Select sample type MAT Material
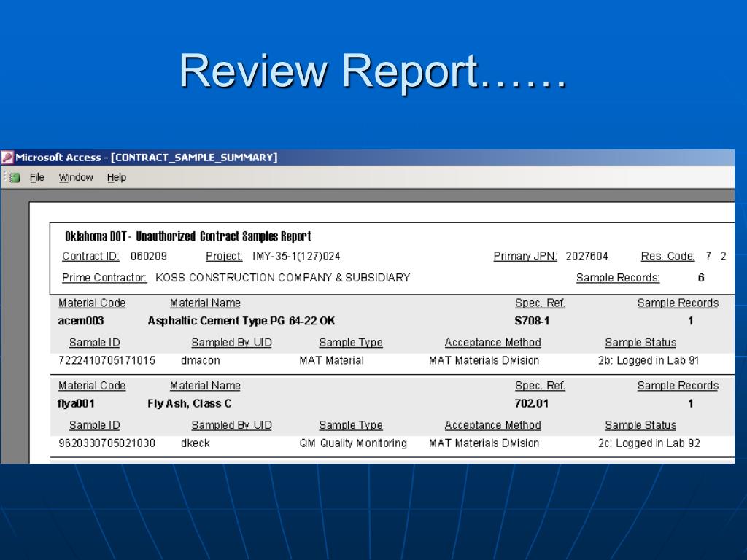Image resolution: width=747 pixels, height=560 pixels. (332, 360)
